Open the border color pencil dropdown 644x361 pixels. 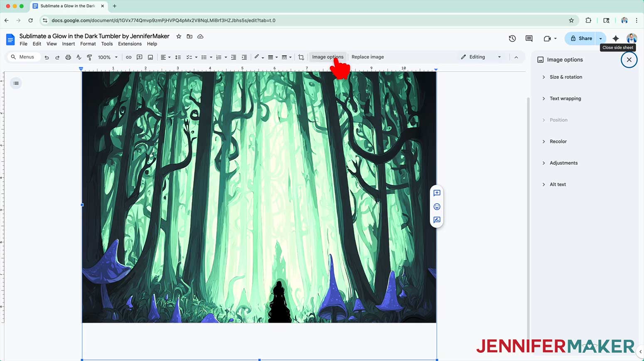pyautogui.click(x=259, y=57)
